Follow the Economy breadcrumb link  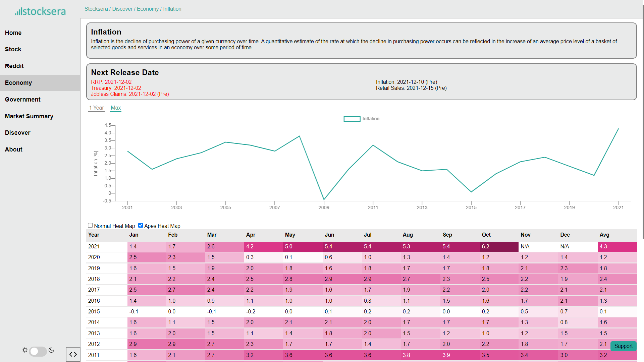click(x=148, y=9)
